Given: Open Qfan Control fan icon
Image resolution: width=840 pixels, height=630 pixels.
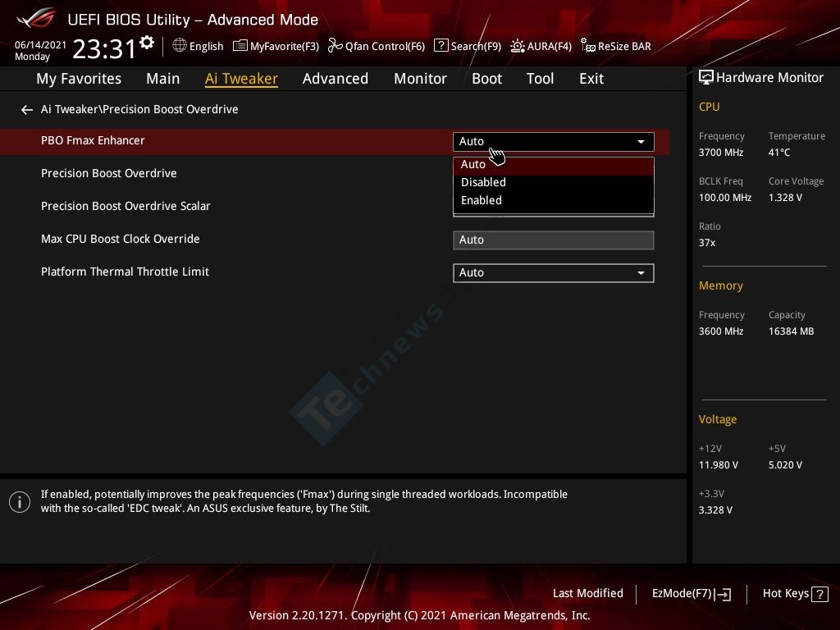Looking at the screenshot, I should pos(335,46).
